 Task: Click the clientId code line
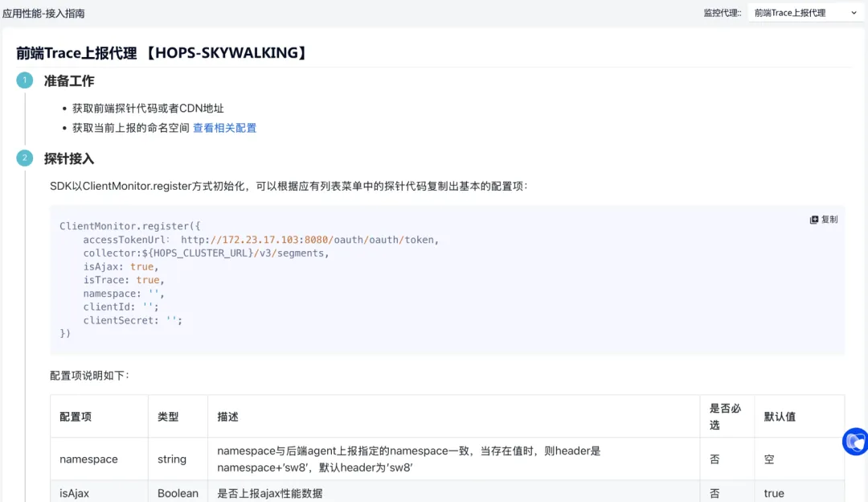tap(121, 307)
